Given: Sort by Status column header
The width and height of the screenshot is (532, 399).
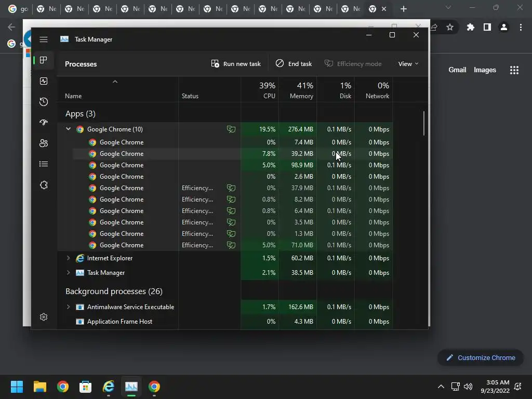Looking at the screenshot, I should coord(210,90).
